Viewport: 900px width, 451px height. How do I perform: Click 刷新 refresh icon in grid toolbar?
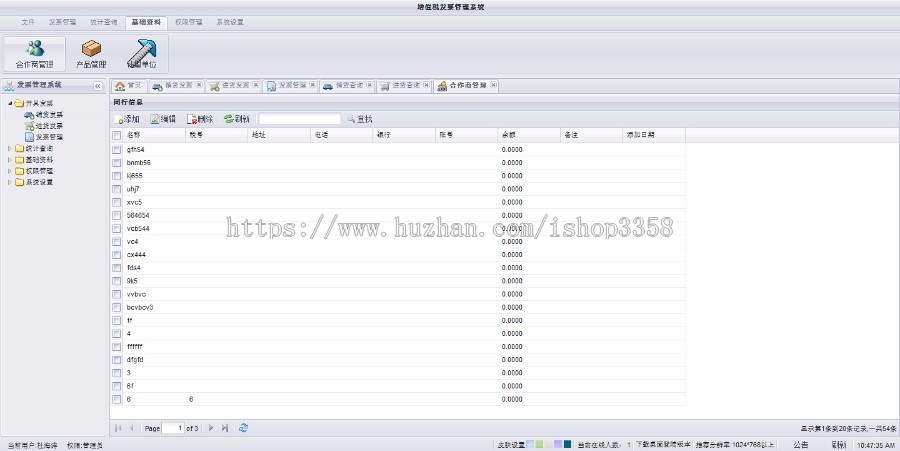tap(228, 119)
